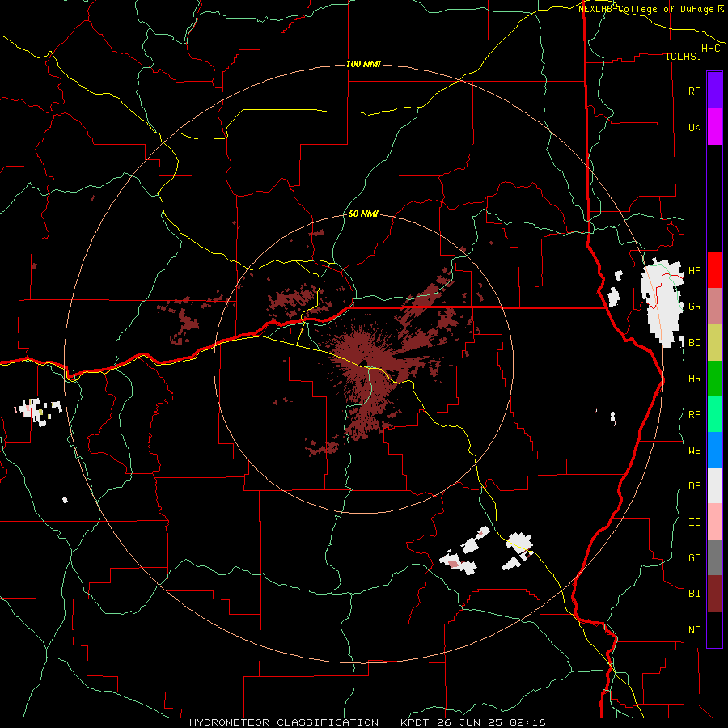Click the radar site center dot

click(x=363, y=363)
